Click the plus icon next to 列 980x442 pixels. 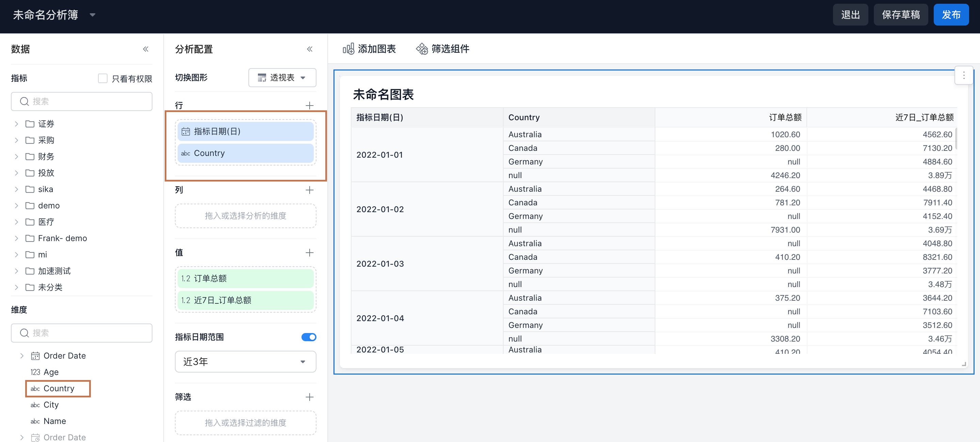pos(309,190)
